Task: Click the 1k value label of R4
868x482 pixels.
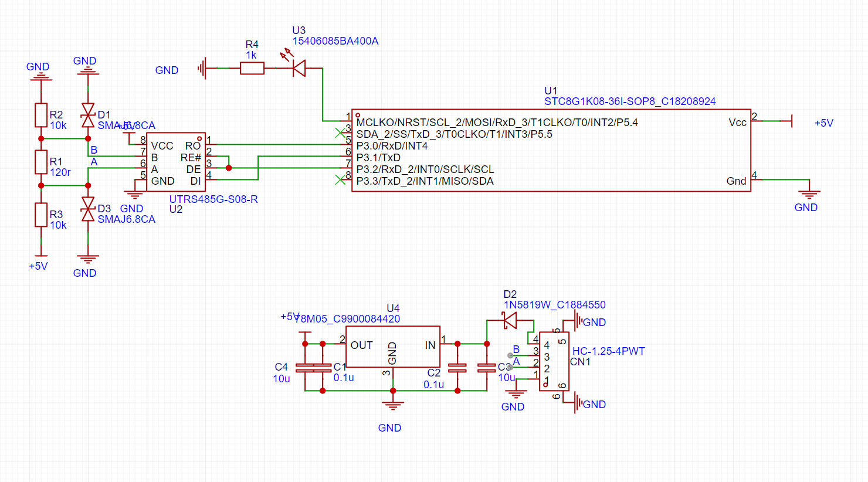Action: click(251, 55)
